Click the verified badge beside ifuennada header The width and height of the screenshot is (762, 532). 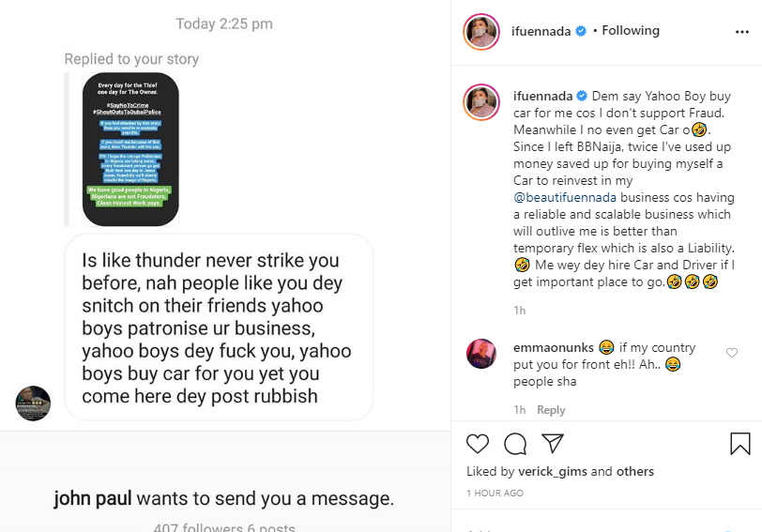tap(581, 31)
